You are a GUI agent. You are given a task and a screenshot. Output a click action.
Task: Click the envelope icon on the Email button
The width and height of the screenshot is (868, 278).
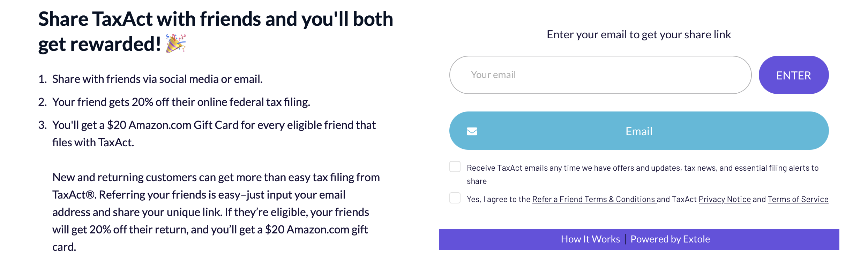point(472,131)
